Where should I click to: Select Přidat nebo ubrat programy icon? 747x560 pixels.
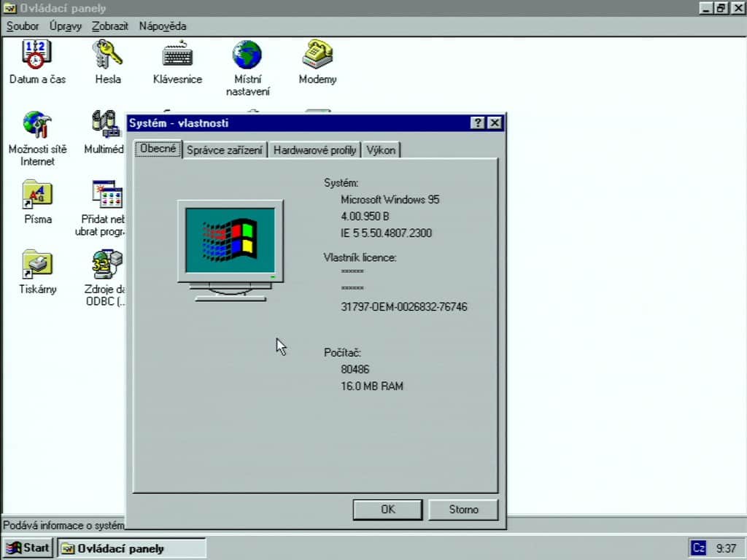[x=107, y=194]
